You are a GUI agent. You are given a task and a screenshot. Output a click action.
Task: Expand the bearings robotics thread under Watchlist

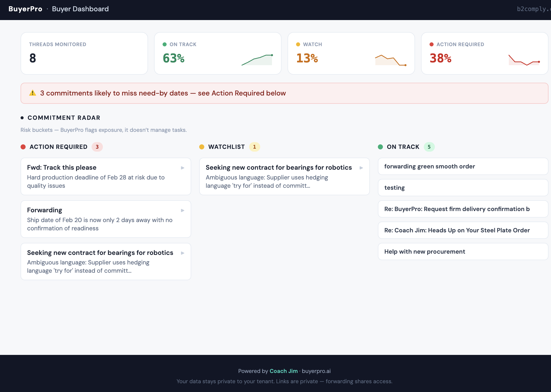coord(361,168)
